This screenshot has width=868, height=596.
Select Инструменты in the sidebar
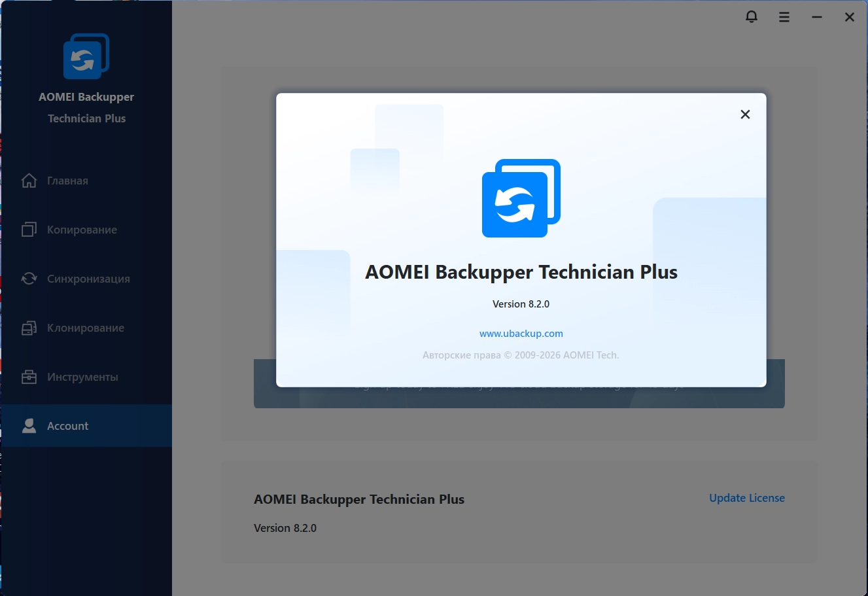pos(86,377)
